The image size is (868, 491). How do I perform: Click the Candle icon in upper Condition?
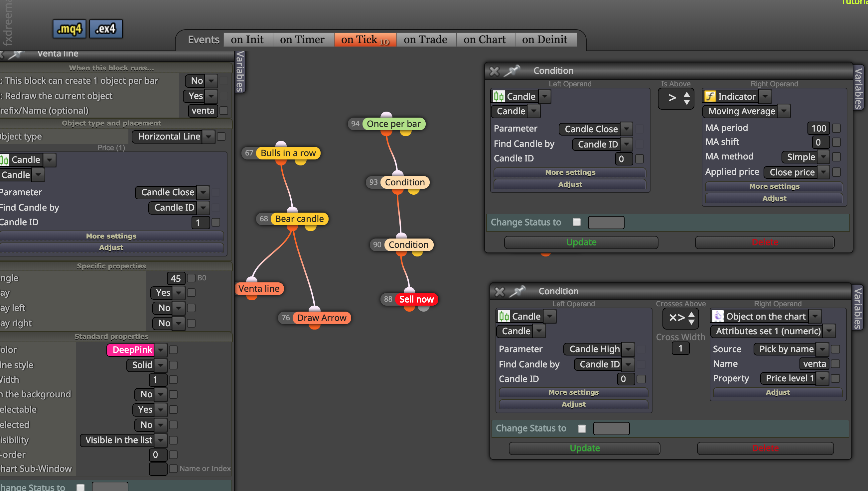499,96
